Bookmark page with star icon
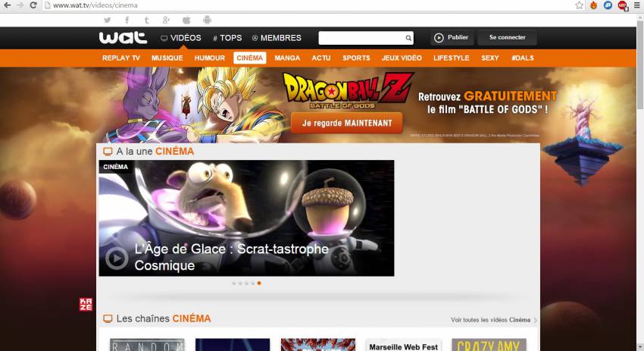Screen dimensions: 644x351 (x=579, y=5)
